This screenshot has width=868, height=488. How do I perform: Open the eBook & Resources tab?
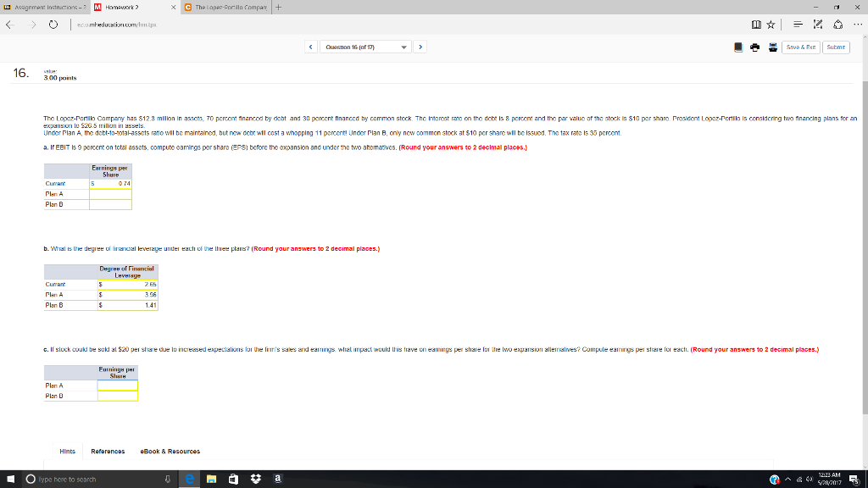tap(170, 452)
